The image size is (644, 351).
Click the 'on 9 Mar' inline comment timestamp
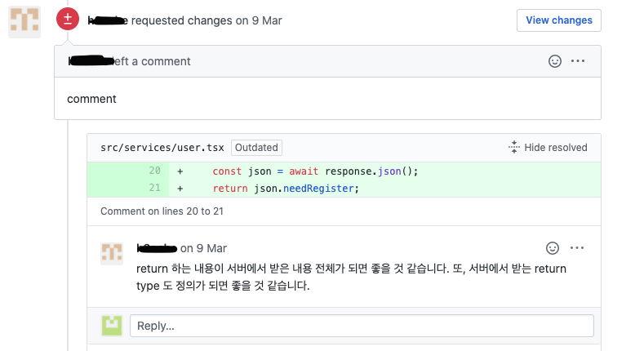(x=204, y=248)
